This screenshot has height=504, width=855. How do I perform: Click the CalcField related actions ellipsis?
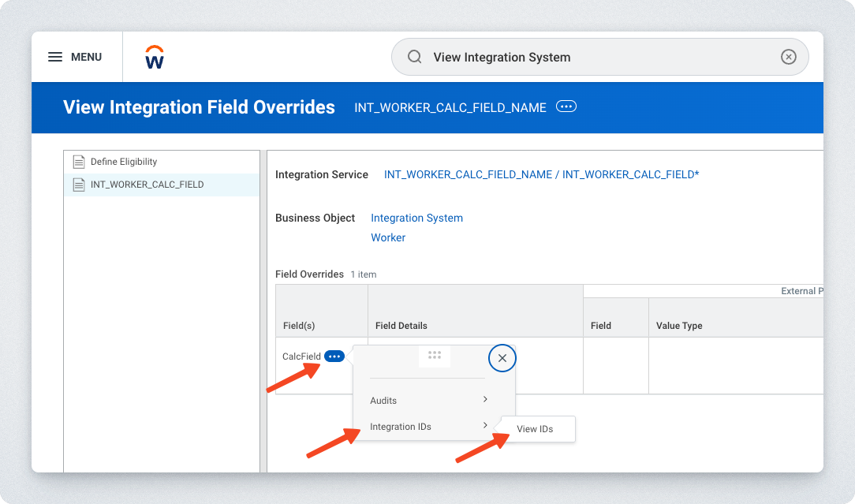pyautogui.click(x=334, y=357)
